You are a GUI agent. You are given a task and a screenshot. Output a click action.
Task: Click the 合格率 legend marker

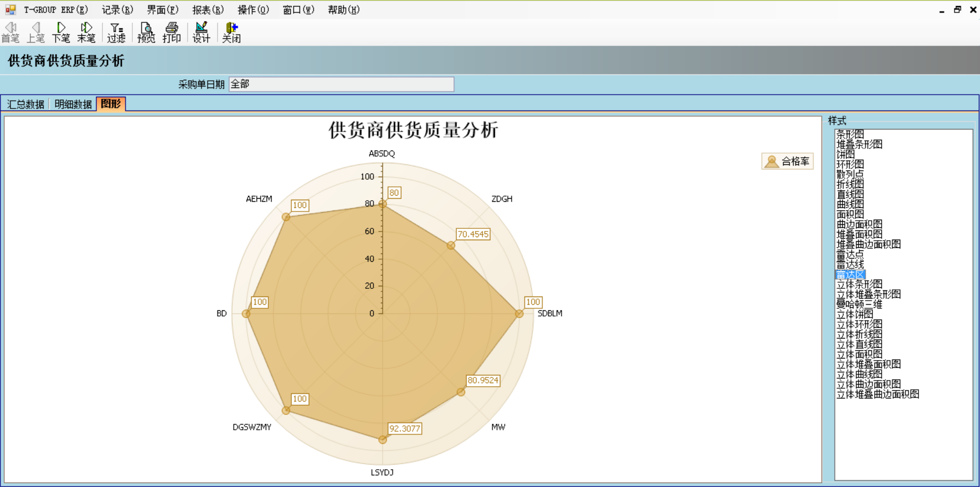772,162
